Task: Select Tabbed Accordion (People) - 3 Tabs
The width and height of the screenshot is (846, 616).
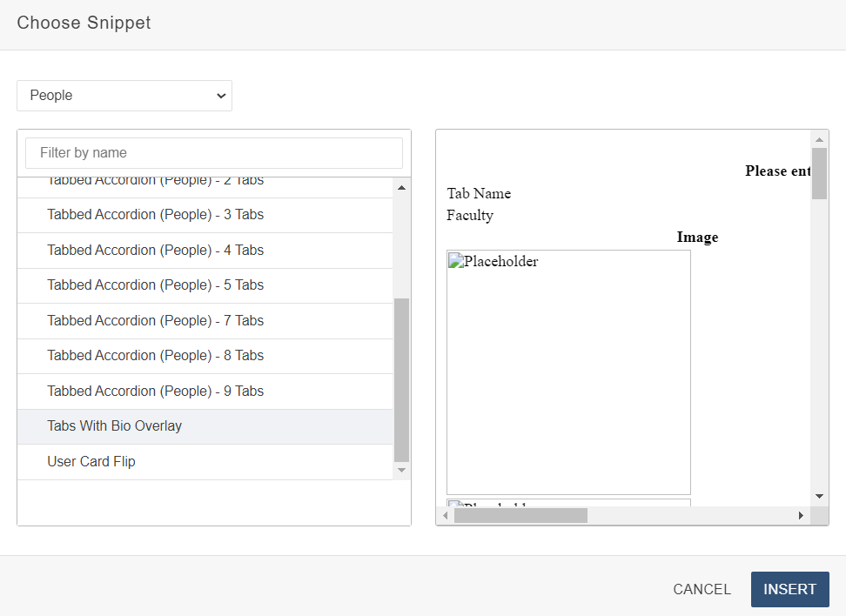Action: pos(155,215)
